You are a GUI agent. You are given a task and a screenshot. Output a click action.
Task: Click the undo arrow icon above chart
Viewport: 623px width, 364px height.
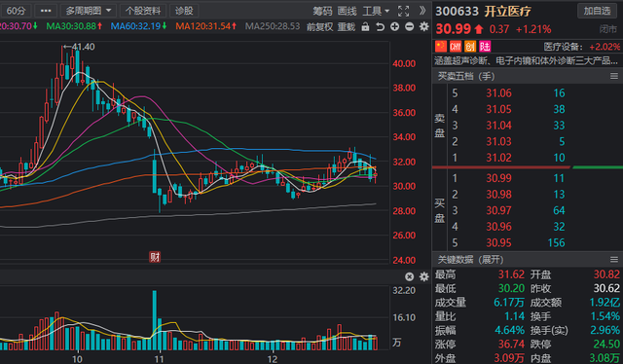click(x=381, y=26)
